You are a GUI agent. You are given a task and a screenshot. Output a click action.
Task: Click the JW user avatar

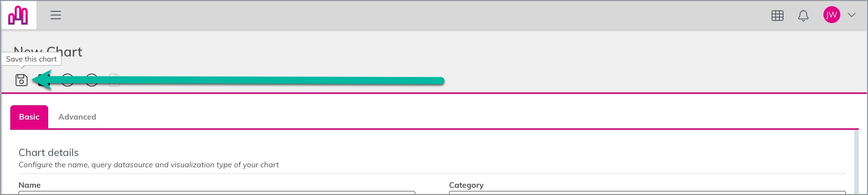[832, 15]
